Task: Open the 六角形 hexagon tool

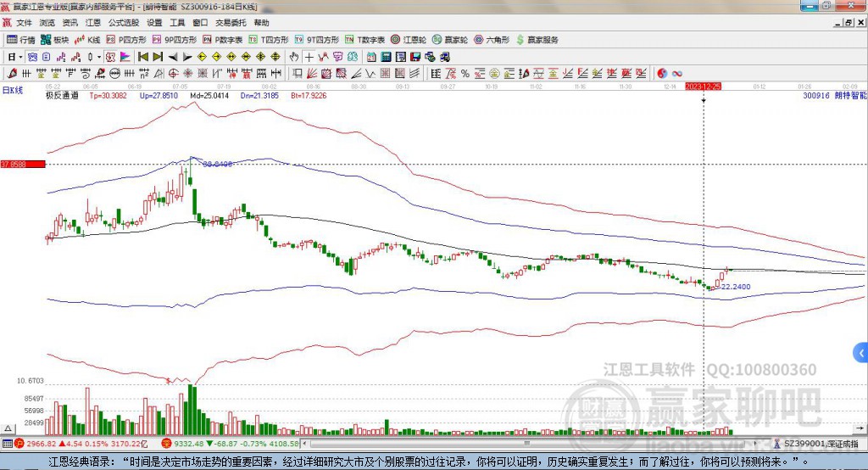Action: pyautogui.click(x=492, y=40)
